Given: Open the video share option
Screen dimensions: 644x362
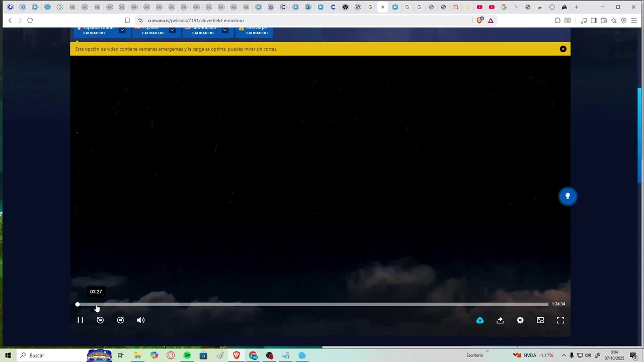Looking at the screenshot, I should pos(500,320).
